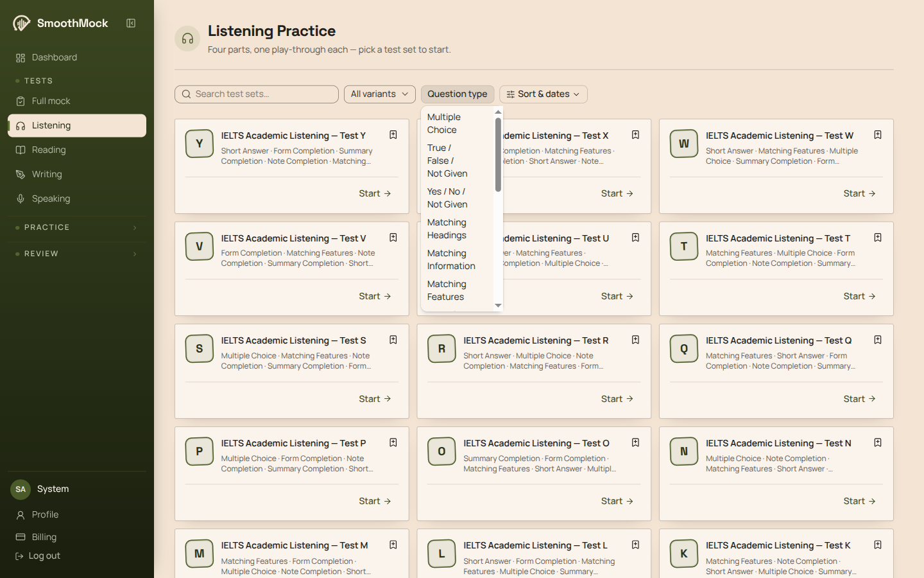Focus the Search test sets field

257,94
